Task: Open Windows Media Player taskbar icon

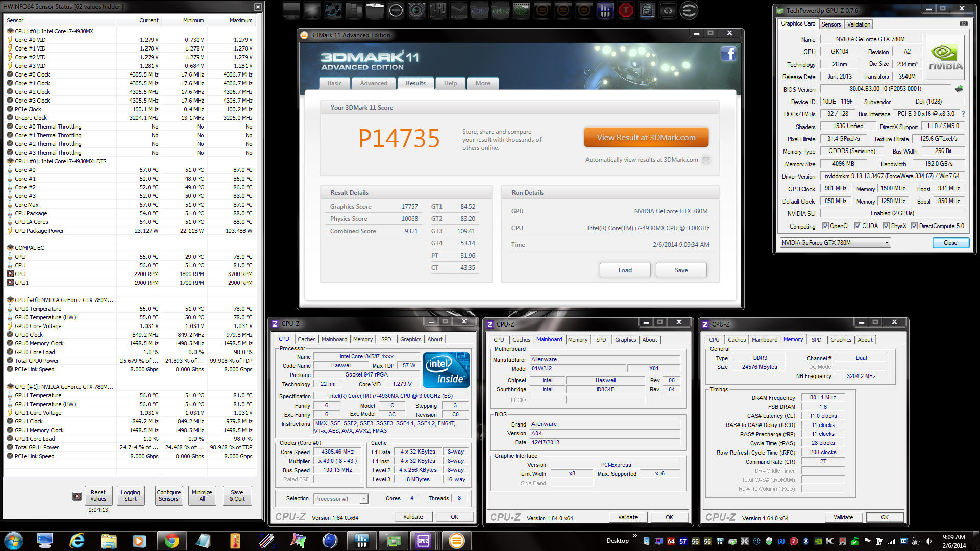Action: pyautogui.click(x=139, y=541)
